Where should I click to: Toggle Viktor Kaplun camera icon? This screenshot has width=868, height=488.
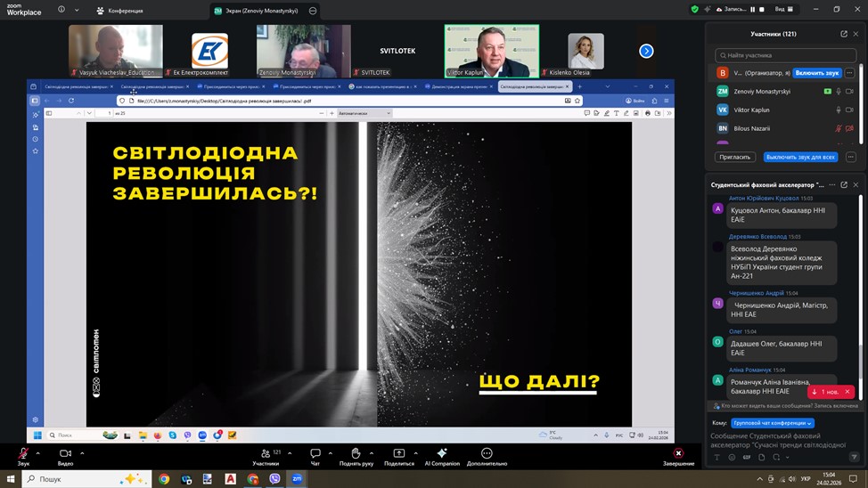[850, 110]
